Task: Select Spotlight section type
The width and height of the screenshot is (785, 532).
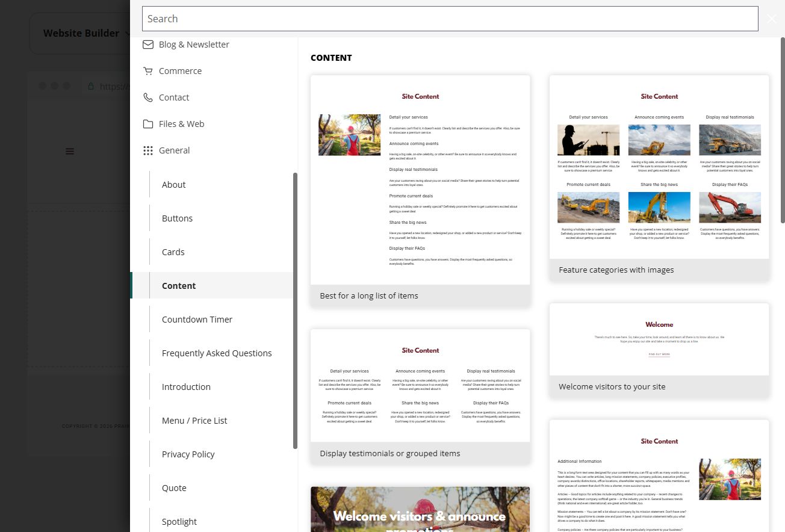Action: tap(179, 522)
